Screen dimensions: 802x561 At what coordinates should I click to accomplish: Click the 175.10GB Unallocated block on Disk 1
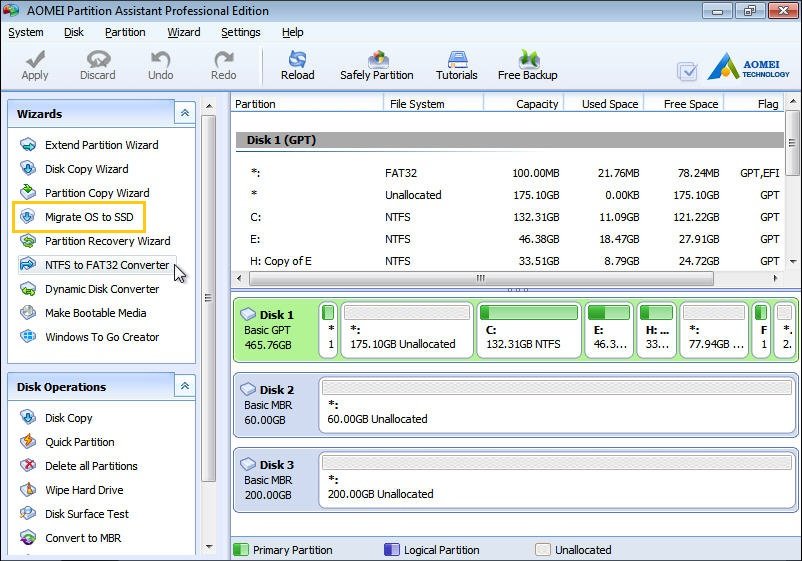[x=407, y=330]
